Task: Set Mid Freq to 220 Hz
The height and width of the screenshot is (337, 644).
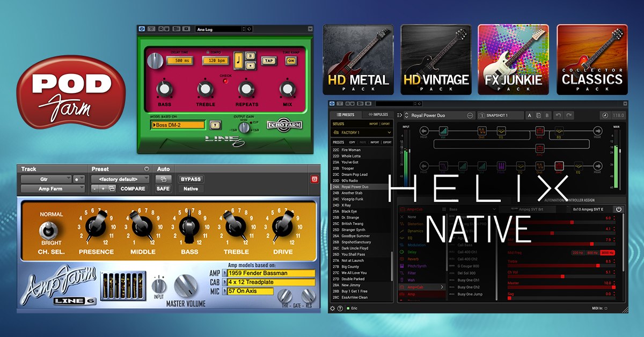Action: tap(578, 253)
